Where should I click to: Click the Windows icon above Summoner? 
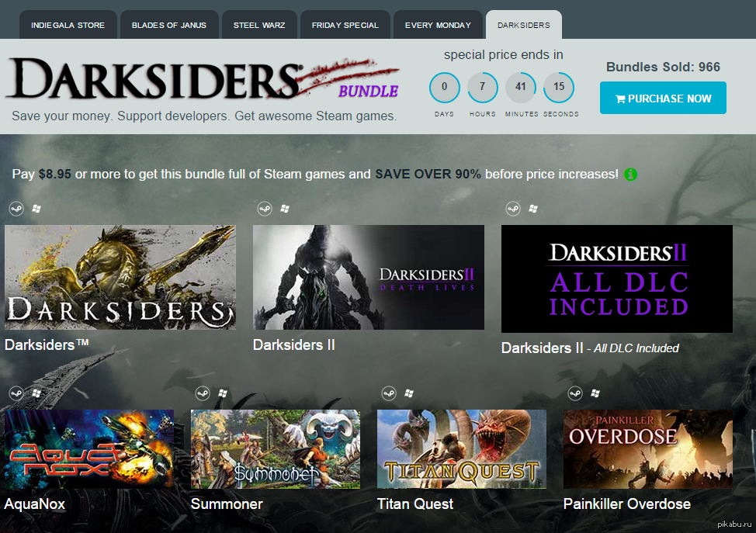223,393
